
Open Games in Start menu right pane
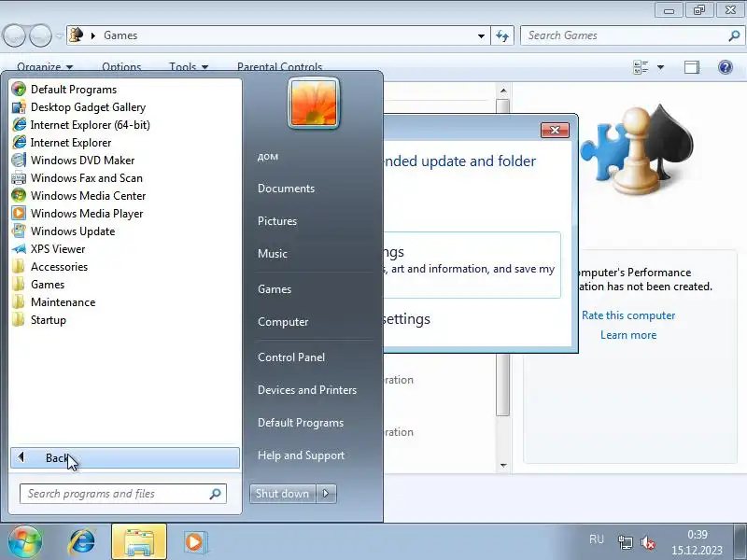tap(275, 289)
